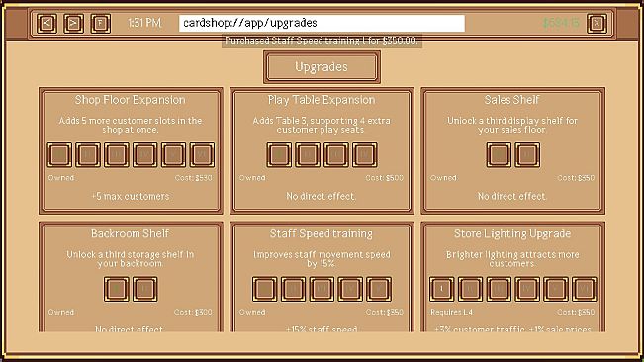The height and width of the screenshot is (362, 644).
Task: Select Shop Floor Expansion level VI box
Action: pyautogui.click(x=202, y=154)
